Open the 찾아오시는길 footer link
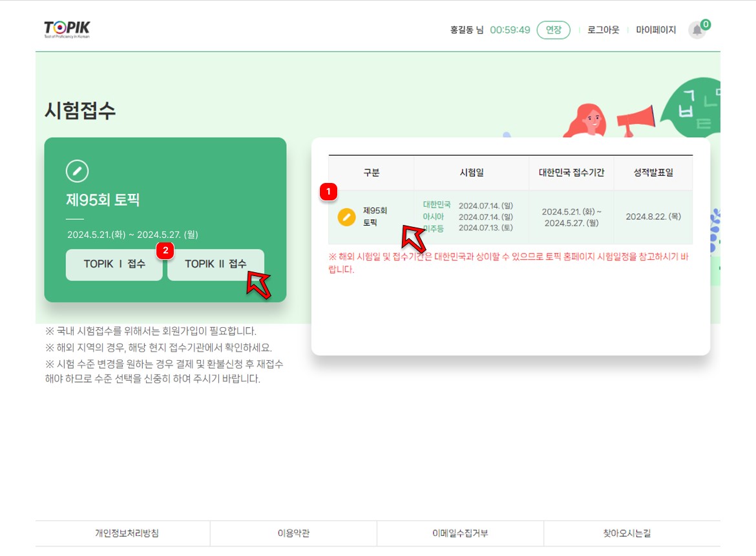 point(627,533)
